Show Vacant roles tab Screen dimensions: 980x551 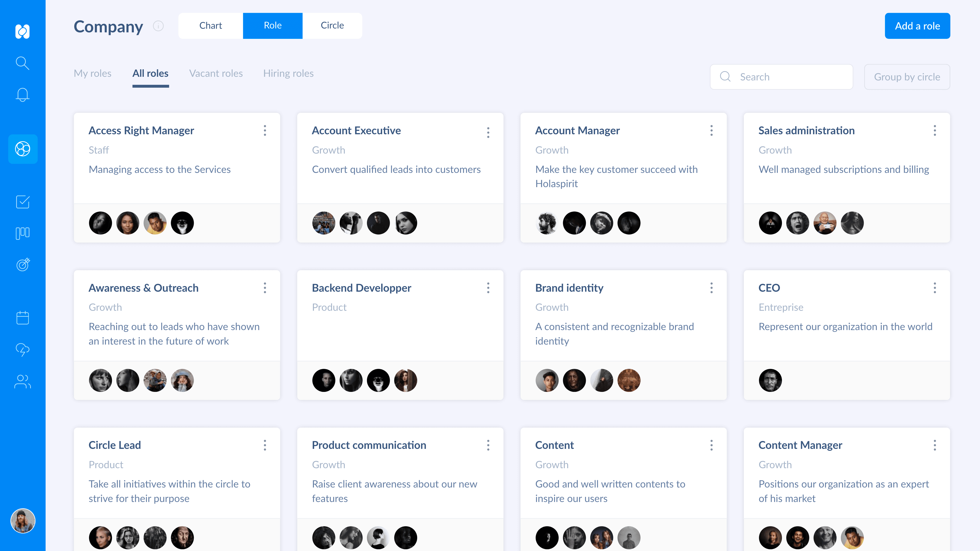click(216, 73)
